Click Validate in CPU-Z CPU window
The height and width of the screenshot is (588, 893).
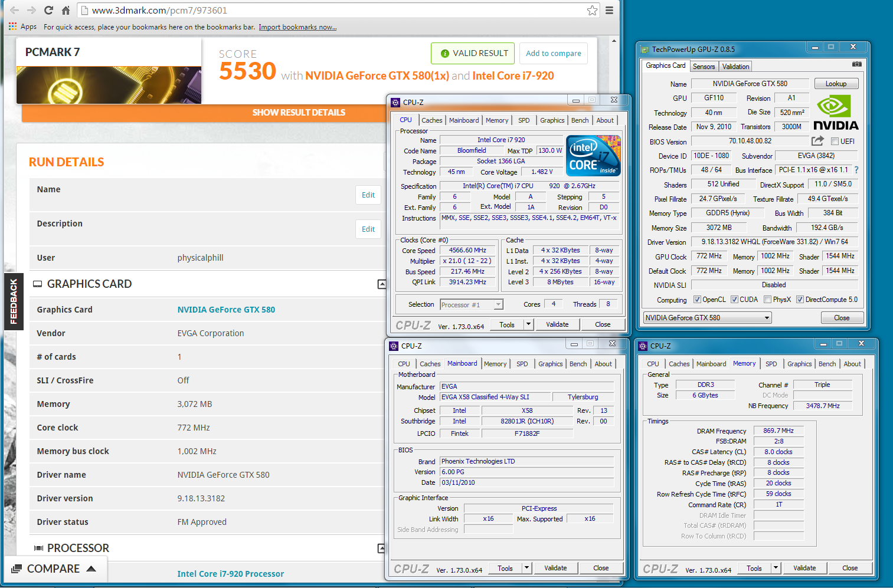[x=557, y=324]
